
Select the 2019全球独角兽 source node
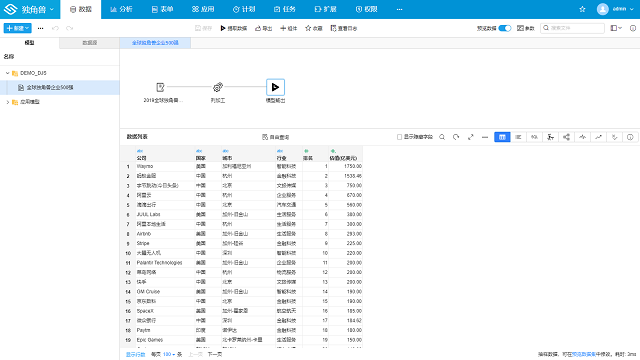[x=160, y=87]
